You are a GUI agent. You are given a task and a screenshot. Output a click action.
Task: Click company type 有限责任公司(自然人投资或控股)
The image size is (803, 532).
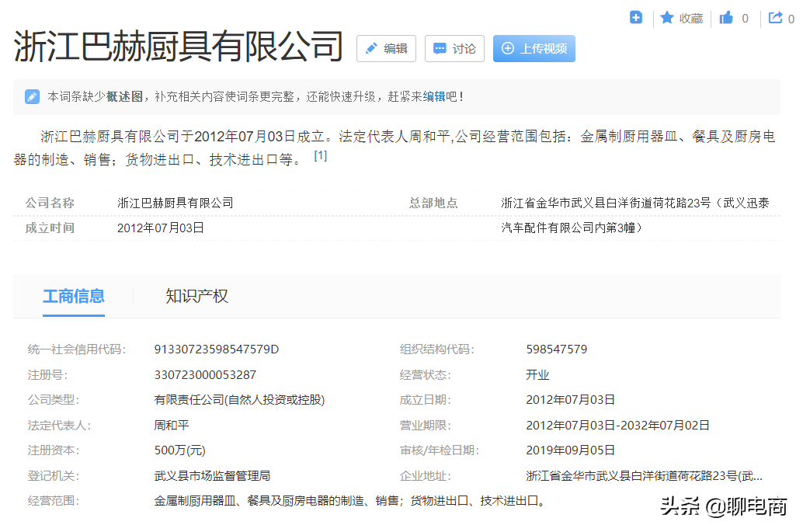point(239,400)
